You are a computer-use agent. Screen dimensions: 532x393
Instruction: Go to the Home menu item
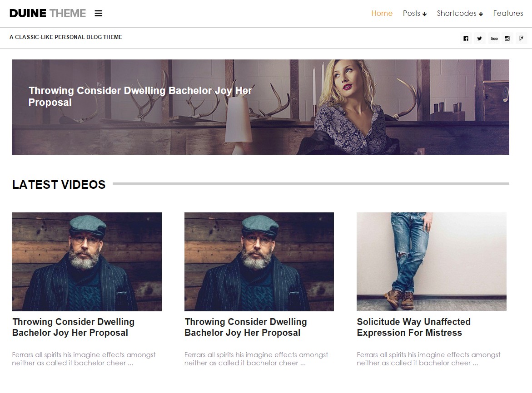[382, 13]
